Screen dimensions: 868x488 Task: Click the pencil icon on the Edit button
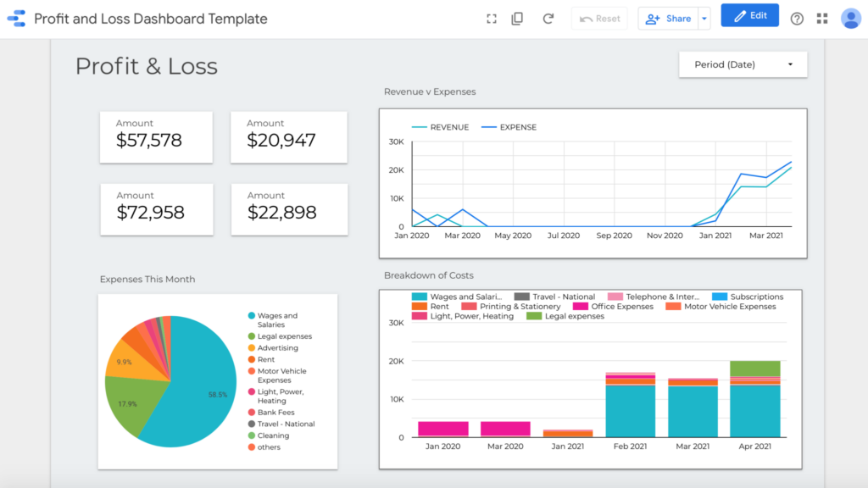(x=739, y=14)
